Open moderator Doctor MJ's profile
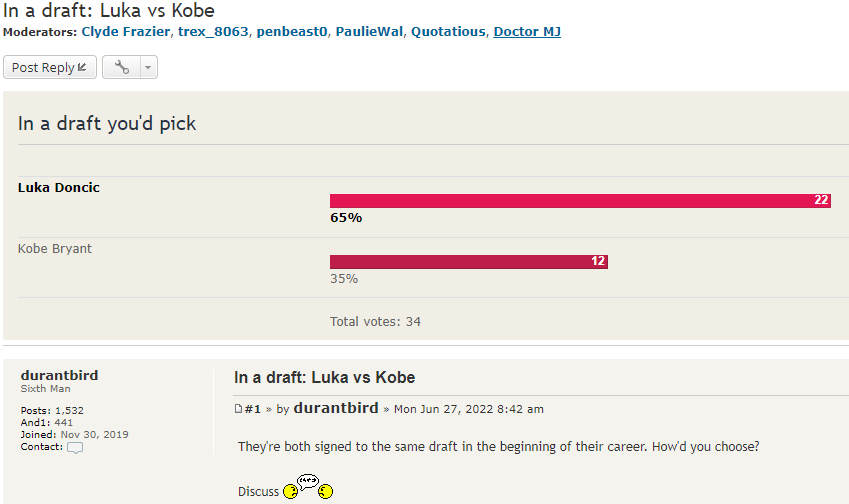The image size is (849, 504). click(527, 32)
